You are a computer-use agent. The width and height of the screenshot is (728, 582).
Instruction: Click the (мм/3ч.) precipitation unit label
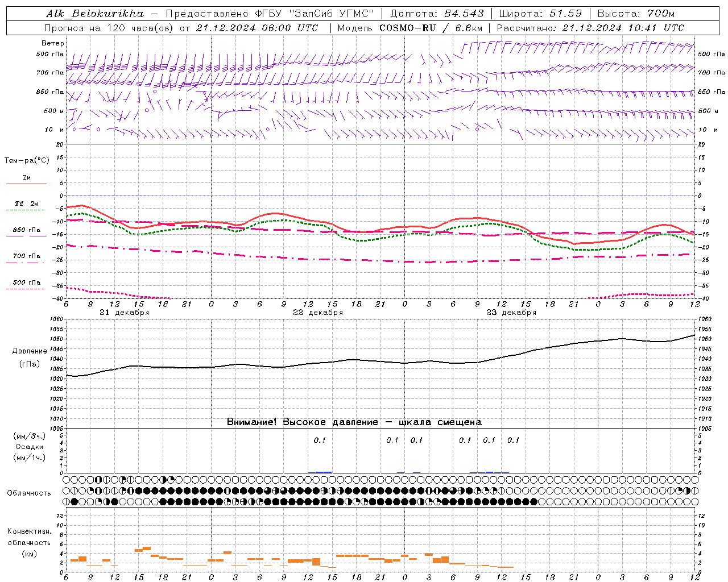coord(30,436)
